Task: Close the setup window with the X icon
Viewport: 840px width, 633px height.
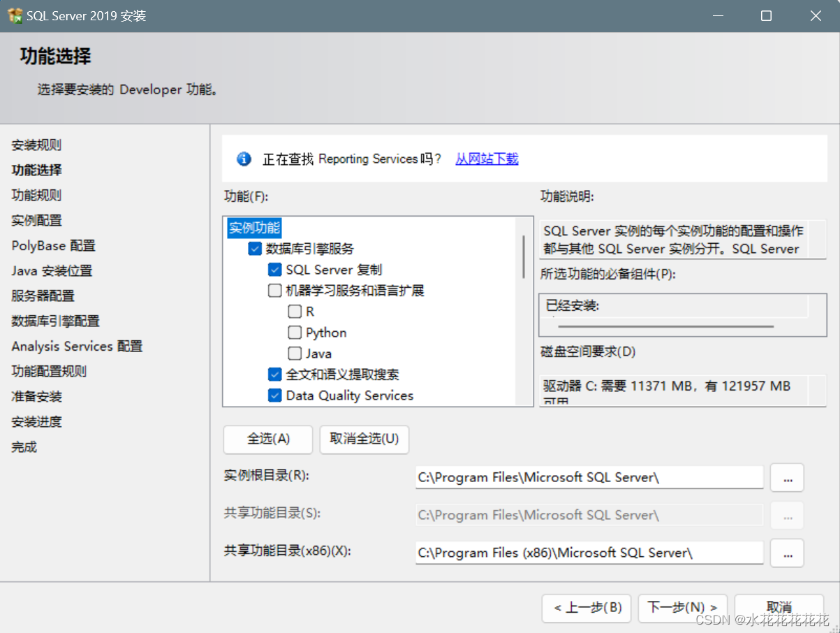Action: (x=815, y=15)
